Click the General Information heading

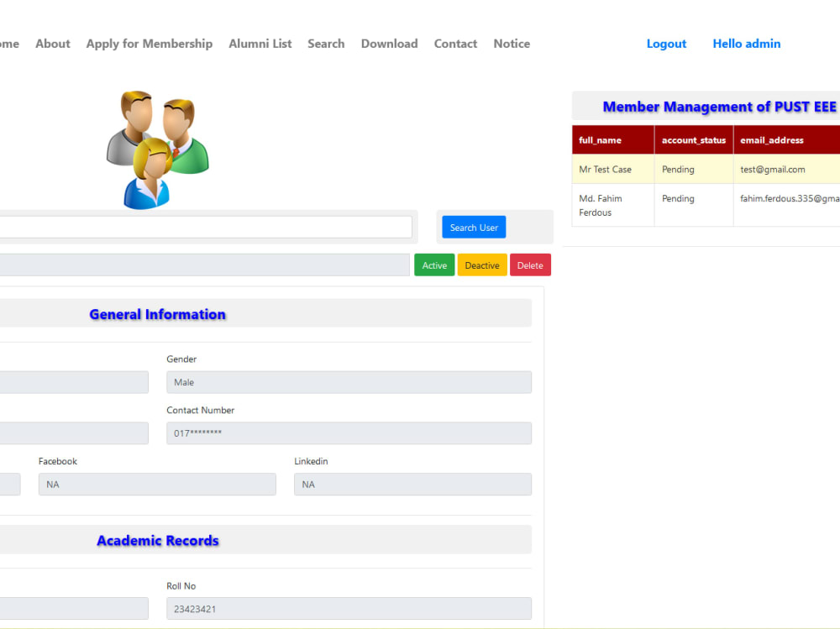tap(158, 314)
